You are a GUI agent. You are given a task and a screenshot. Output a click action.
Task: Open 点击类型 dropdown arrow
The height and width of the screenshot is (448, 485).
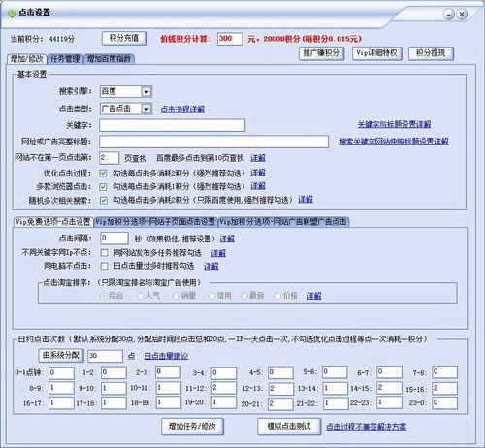click(146, 109)
